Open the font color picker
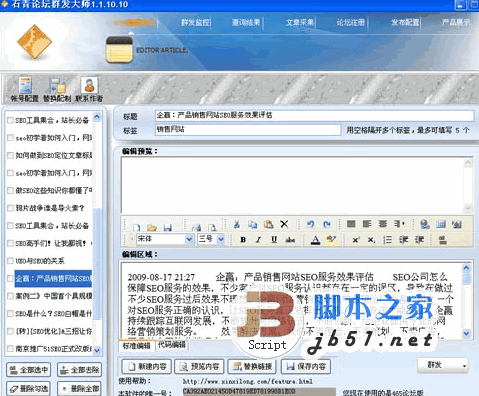This screenshot has width=479, height=396. pos(315,240)
